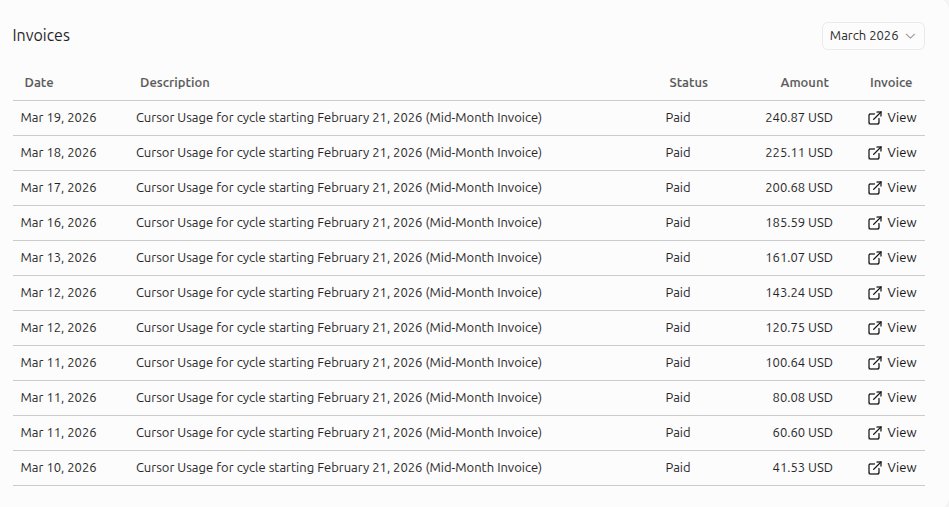The image size is (949, 507).
Task: View the Mar 10 invoice for 41.53 USD
Action: pyautogui.click(x=892, y=468)
